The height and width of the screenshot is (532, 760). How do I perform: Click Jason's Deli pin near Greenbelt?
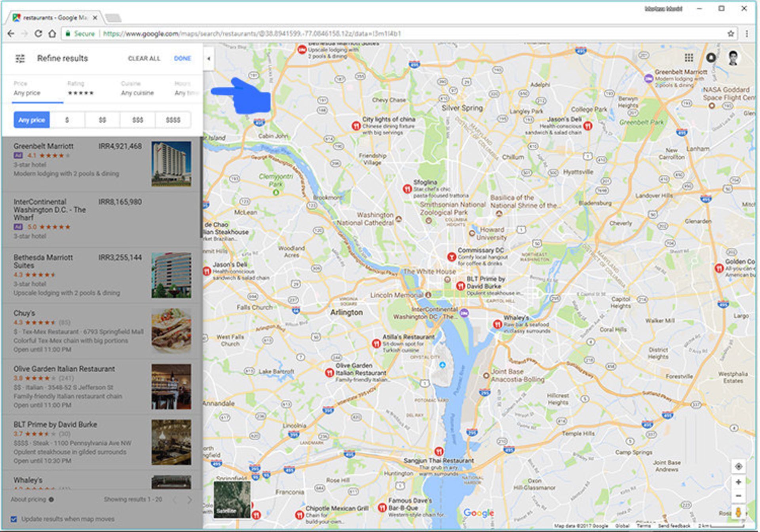[x=588, y=126]
